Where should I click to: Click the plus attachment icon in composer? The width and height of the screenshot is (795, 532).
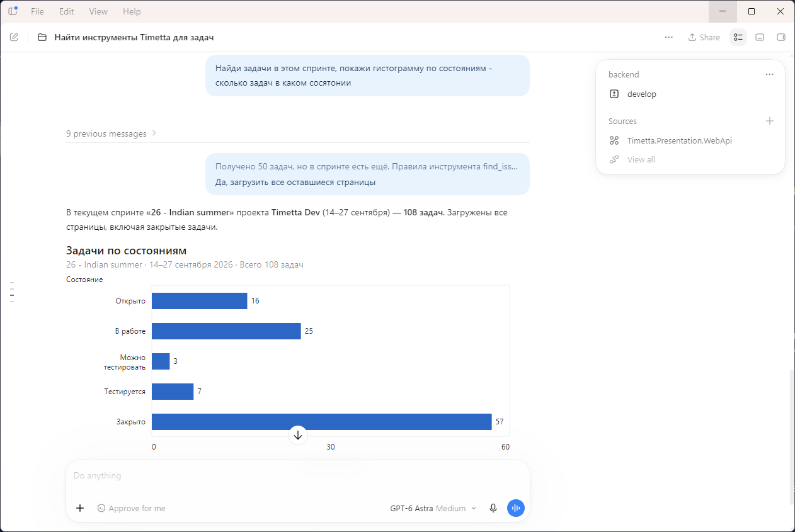pos(80,508)
